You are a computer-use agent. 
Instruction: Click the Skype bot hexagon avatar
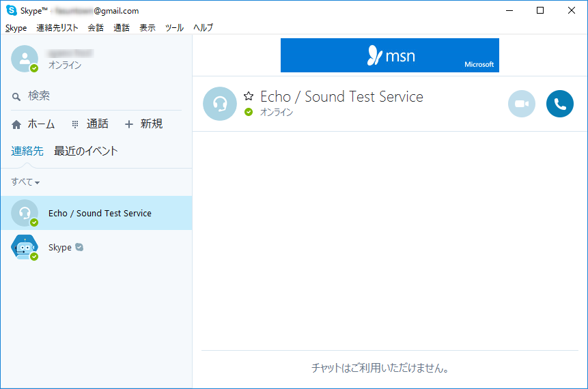pos(25,247)
